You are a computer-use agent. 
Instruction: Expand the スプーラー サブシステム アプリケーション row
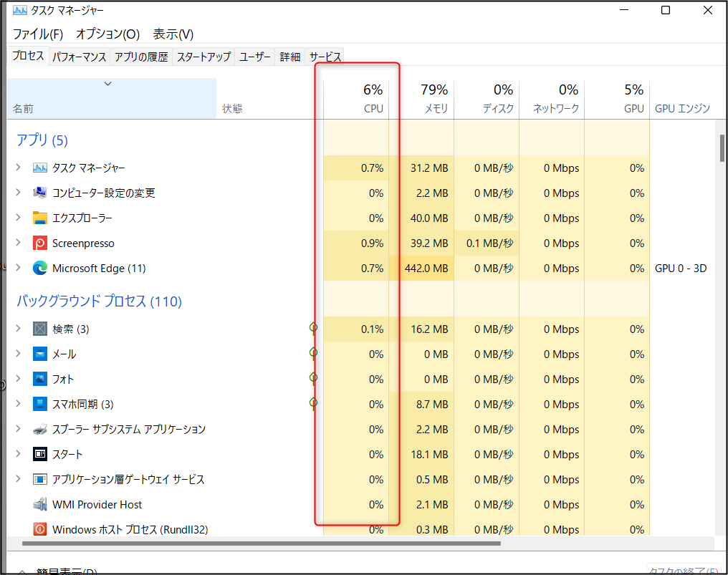[x=18, y=428]
